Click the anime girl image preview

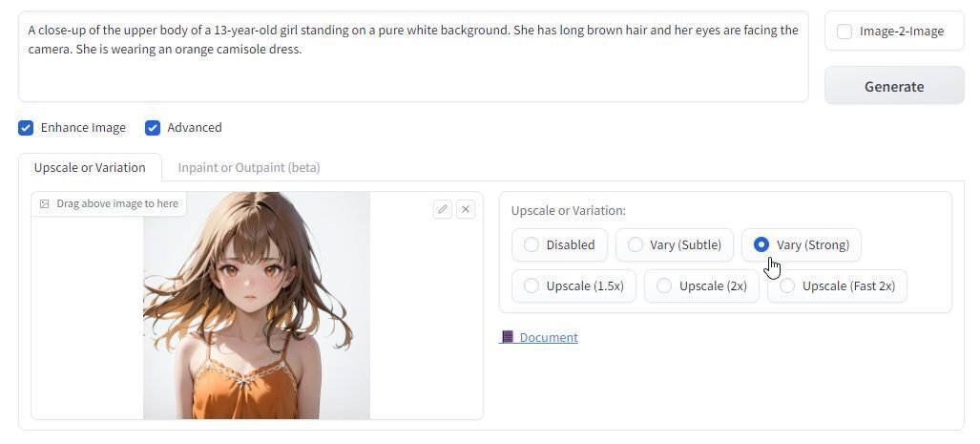pyautogui.click(x=257, y=306)
